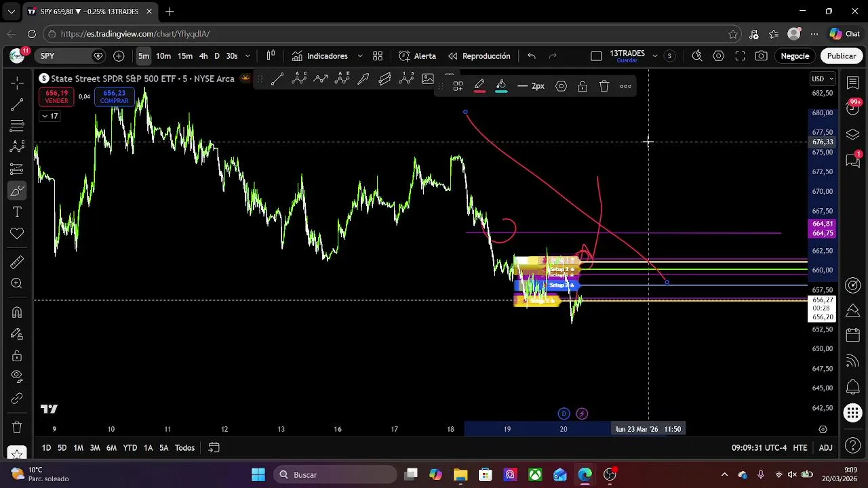Select the 1D date range
Screen dimensions: 868x488
[46, 448]
